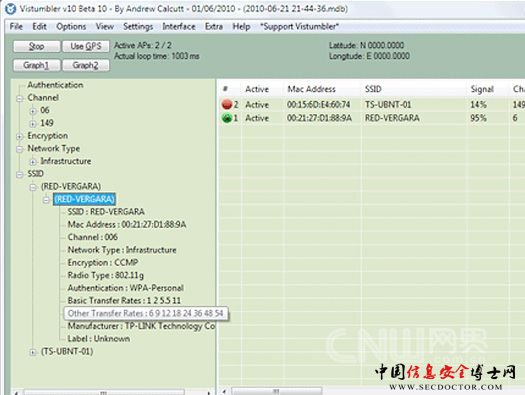The image size is (525, 395).
Task: Show Graph2 view
Action: [86, 65]
